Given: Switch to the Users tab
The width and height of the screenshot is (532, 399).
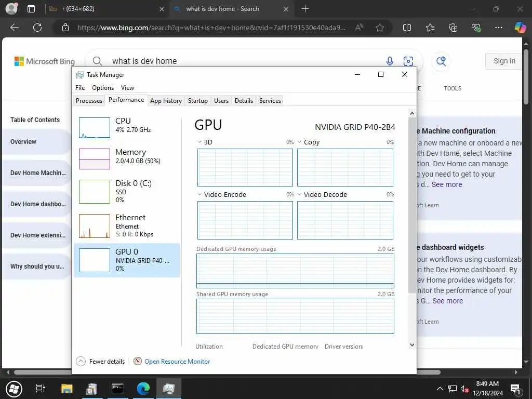Looking at the screenshot, I should tap(221, 100).
